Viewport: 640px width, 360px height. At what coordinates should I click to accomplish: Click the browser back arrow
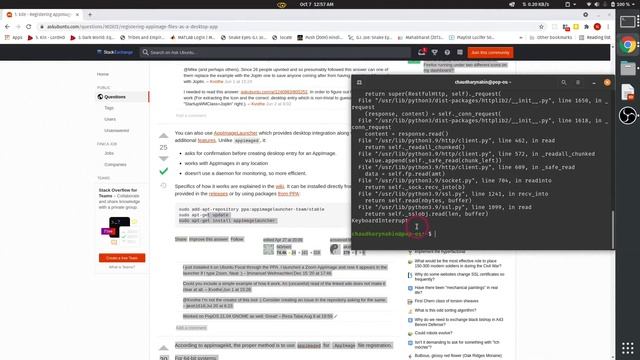click(x=7, y=27)
